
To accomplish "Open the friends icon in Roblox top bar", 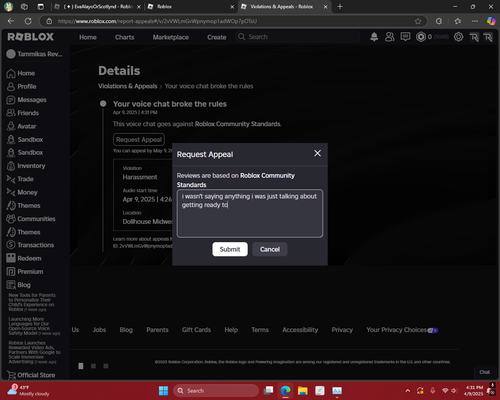I will click(x=389, y=37).
